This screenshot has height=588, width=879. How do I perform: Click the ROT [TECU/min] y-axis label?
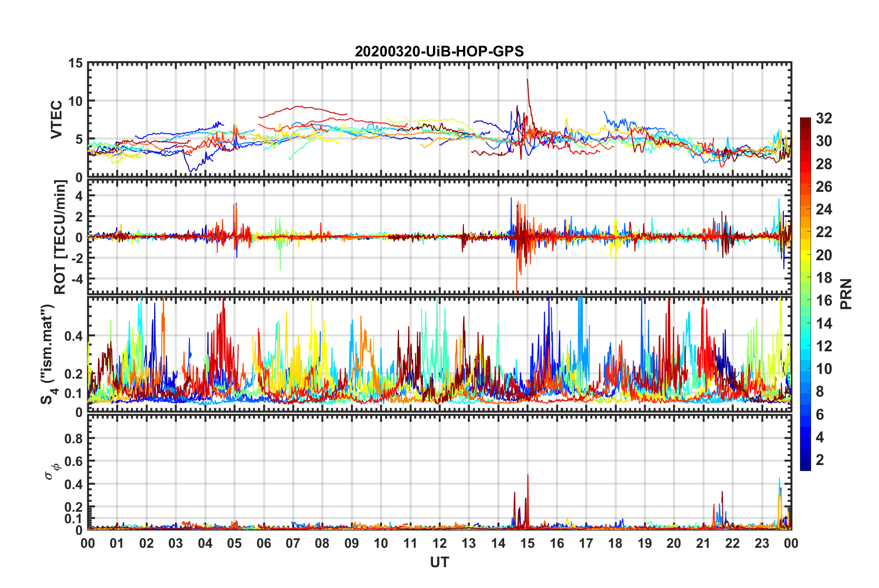[x=61, y=237]
